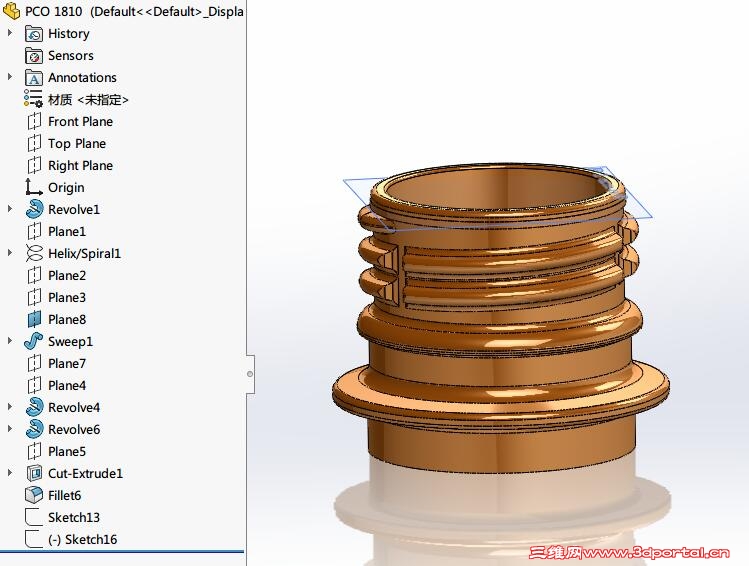Click the (-) Sketch16 sketch icon

tap(33, 539)
